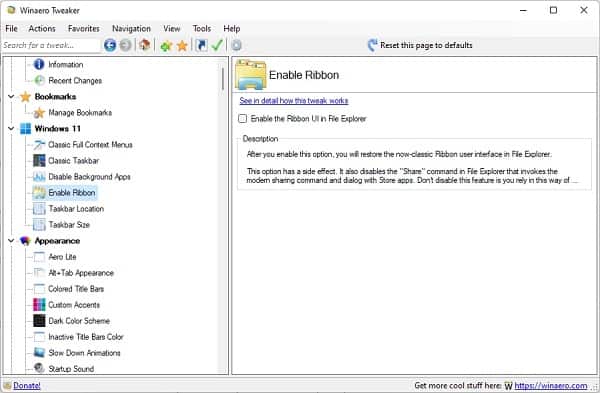Open the Favorites menu
The height and width of the screenshot is (393, 600).
(x=83, y=29)
